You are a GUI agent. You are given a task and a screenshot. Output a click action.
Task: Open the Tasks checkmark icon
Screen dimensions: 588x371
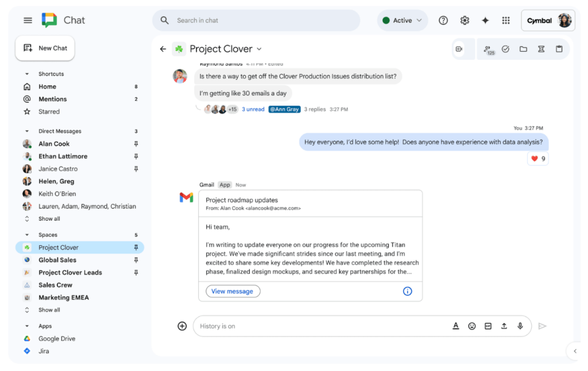click(505, 49)
